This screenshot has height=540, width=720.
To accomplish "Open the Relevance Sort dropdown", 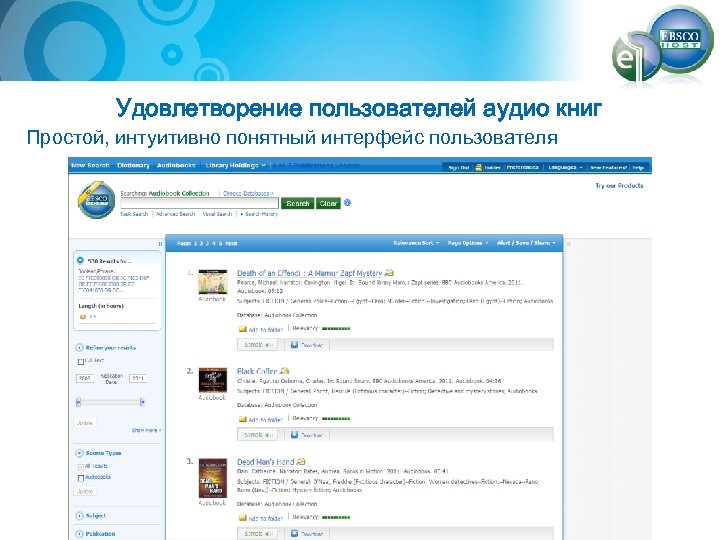I will pyautogui.click(x=416, y=243).
